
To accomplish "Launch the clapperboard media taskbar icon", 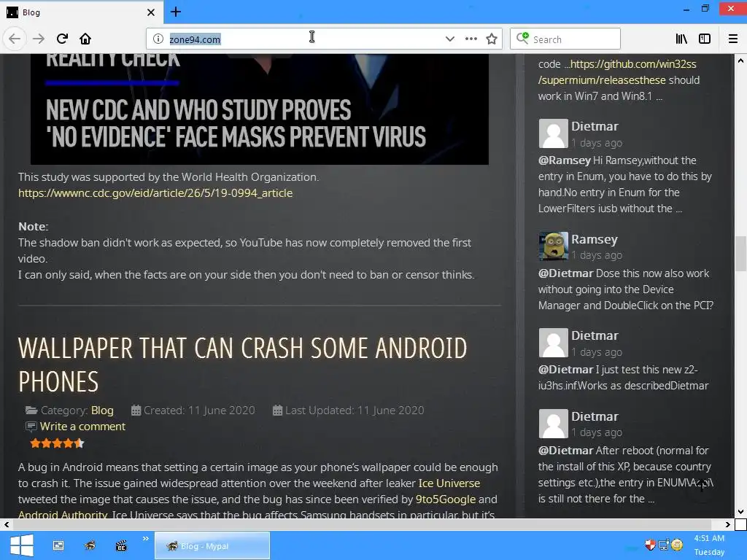I will click(x=122, y=545).
